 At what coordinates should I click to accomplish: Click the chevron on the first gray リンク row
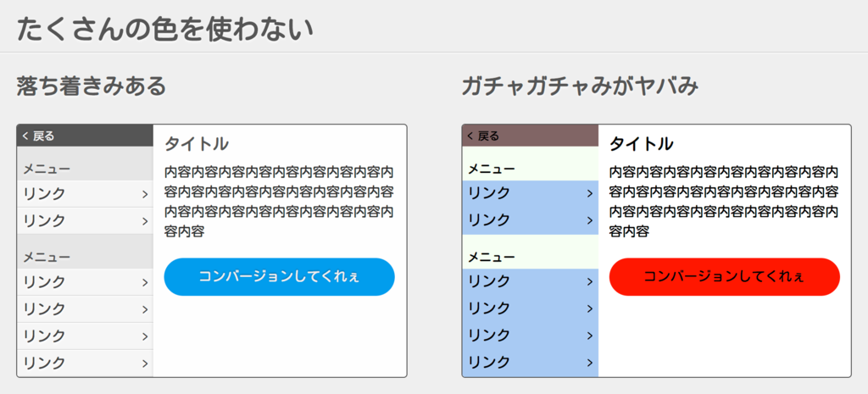pyautogui.click(x=145, y=194)
